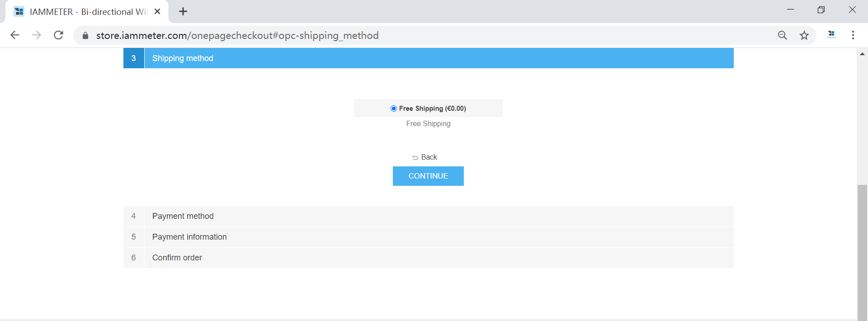Click the browser forward arrow
868x321 pixels.
(x=37, y=35)
